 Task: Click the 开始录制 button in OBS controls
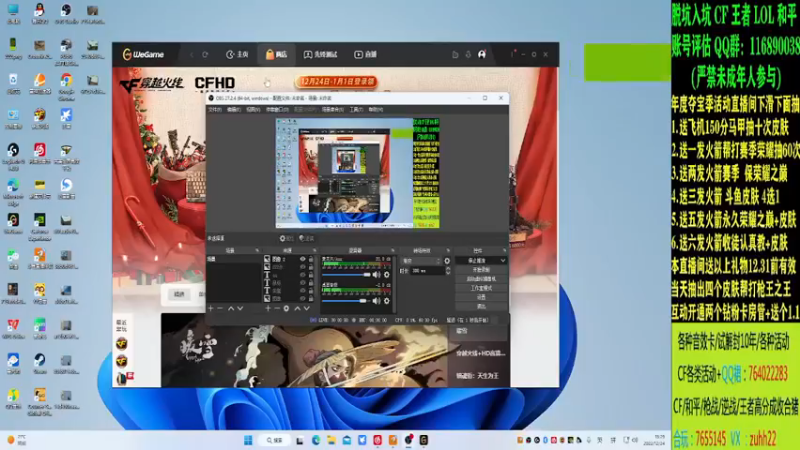tap(481, 270)
